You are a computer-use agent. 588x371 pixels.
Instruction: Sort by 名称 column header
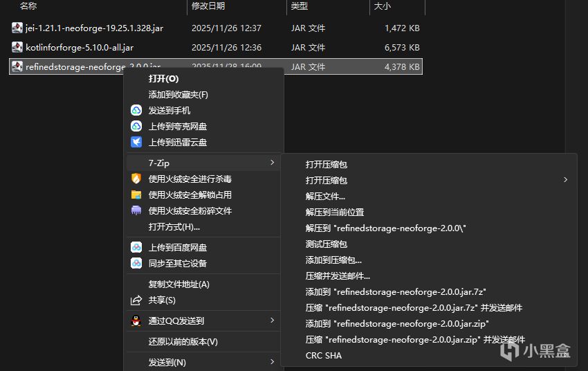pyautogui.click(x=28, y=6)
